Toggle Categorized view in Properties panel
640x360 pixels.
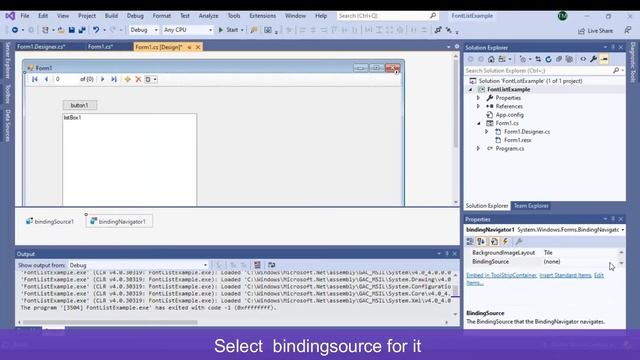point(470,242)
